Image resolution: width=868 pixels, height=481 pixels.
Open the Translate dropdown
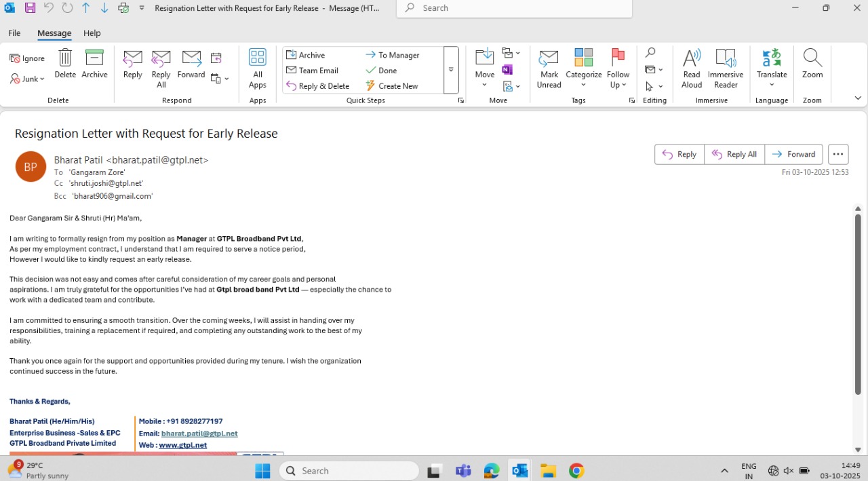click(x=772, y=69)
